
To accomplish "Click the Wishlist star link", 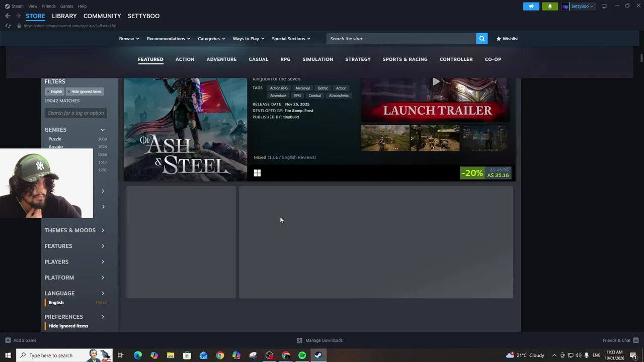I will [507, 39].
